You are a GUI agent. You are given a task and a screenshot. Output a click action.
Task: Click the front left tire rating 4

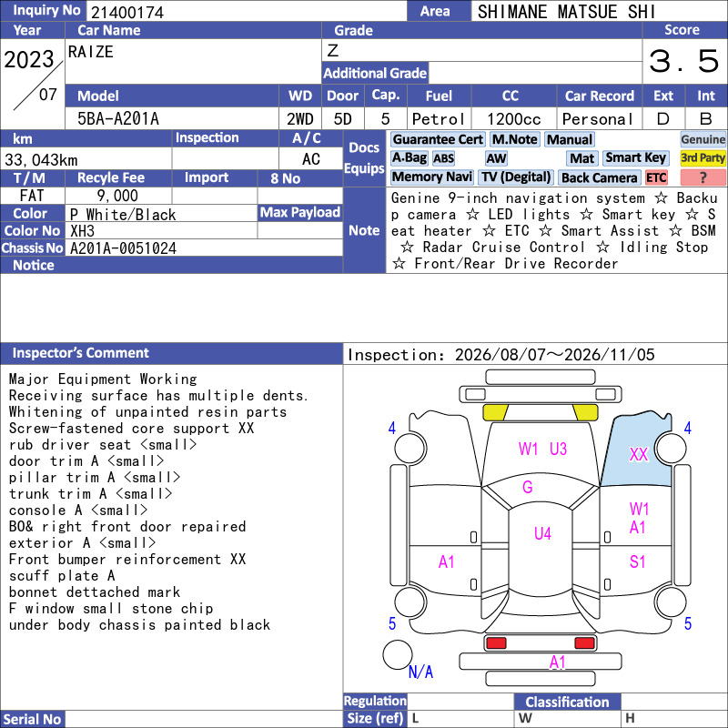392,428
